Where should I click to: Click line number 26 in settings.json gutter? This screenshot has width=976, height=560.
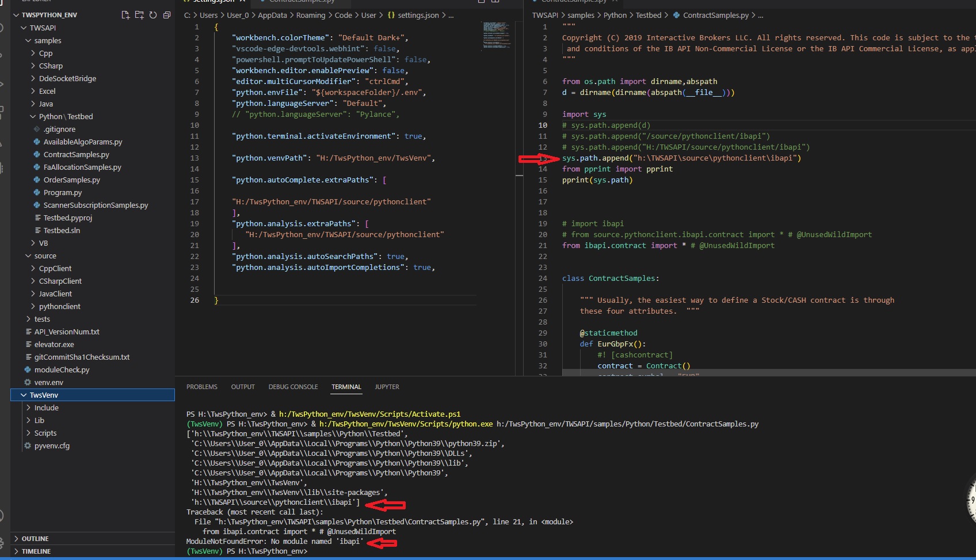[x=195, y=300]
